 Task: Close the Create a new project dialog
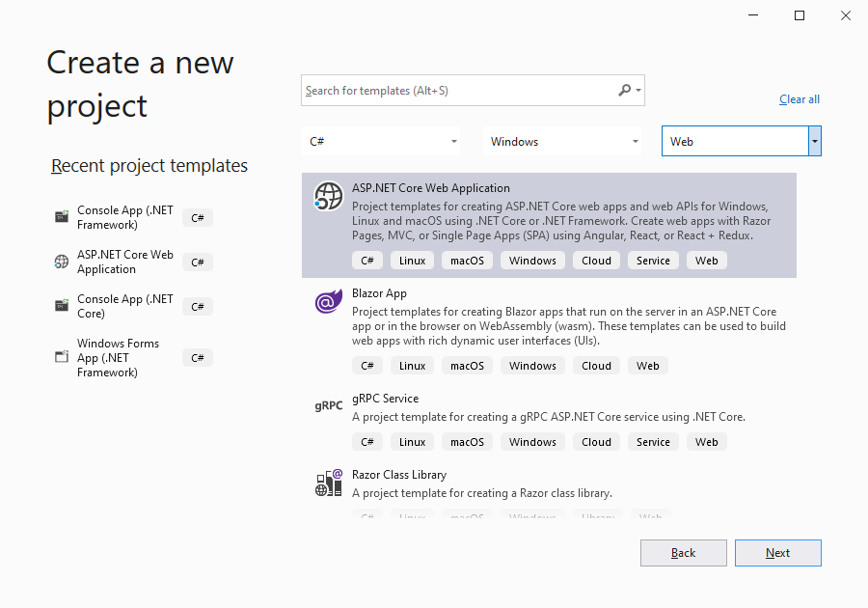tap(845, 15)
